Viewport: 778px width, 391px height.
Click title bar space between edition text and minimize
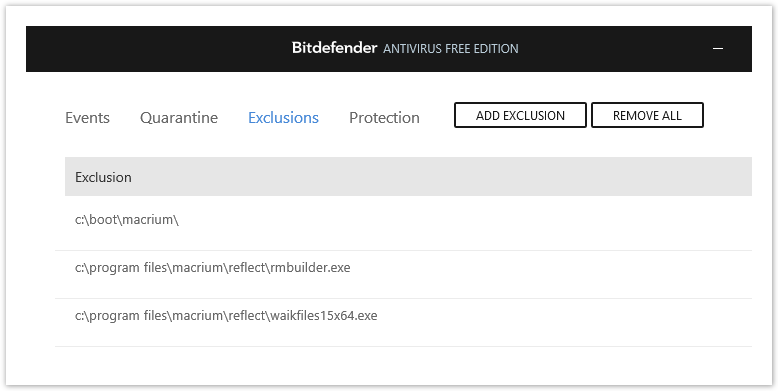(614, 49)
